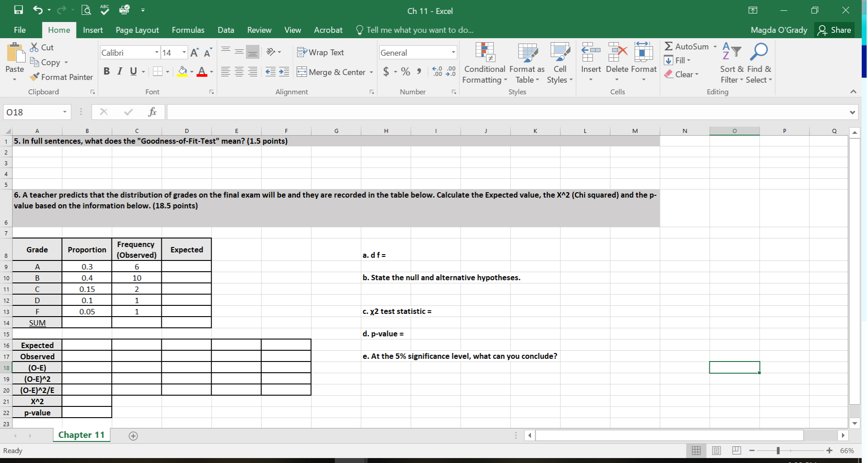Screen dimensions: 868x463
Task: Open Cell Styles gallery
Action: [560, 63]
